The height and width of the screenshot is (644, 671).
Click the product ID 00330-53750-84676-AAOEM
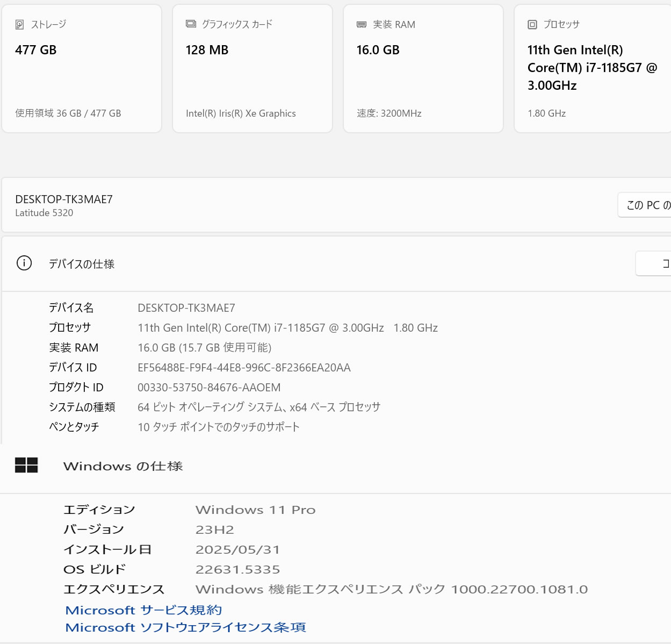(x=209, y=388)
